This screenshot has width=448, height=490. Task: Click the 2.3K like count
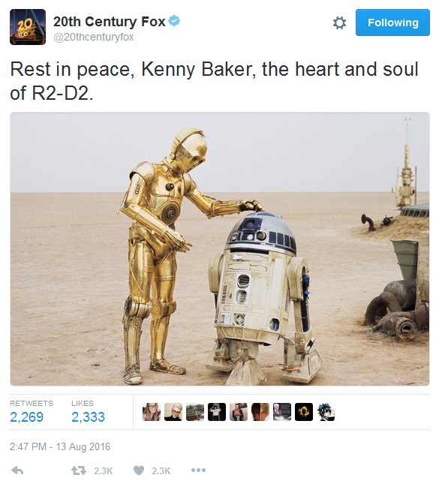pyautogui.click(x=161, y=471)
